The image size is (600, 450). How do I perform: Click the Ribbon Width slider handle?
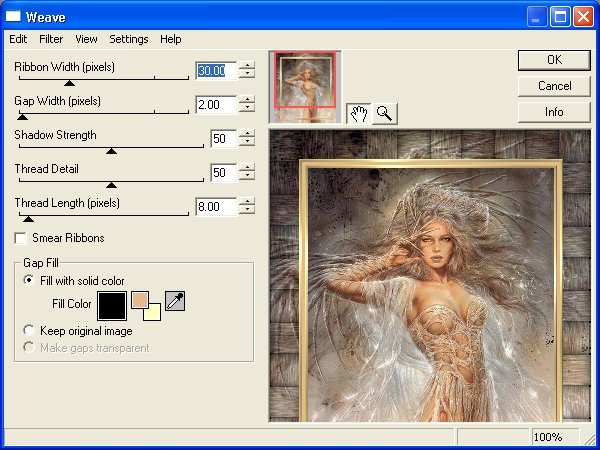tap(69, 83)
